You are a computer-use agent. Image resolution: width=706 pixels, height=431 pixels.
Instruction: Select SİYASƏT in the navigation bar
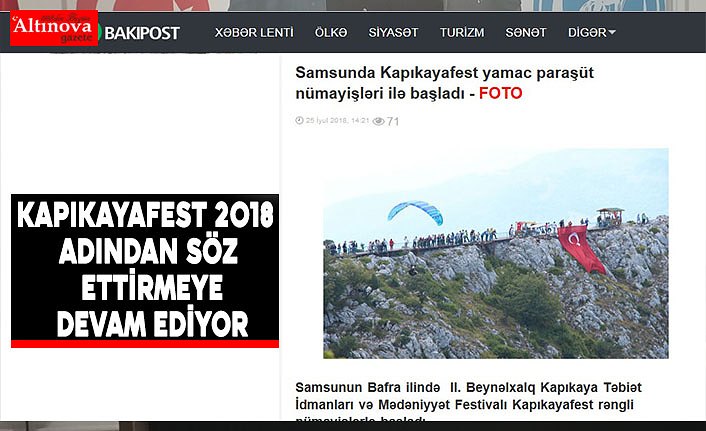393,32
